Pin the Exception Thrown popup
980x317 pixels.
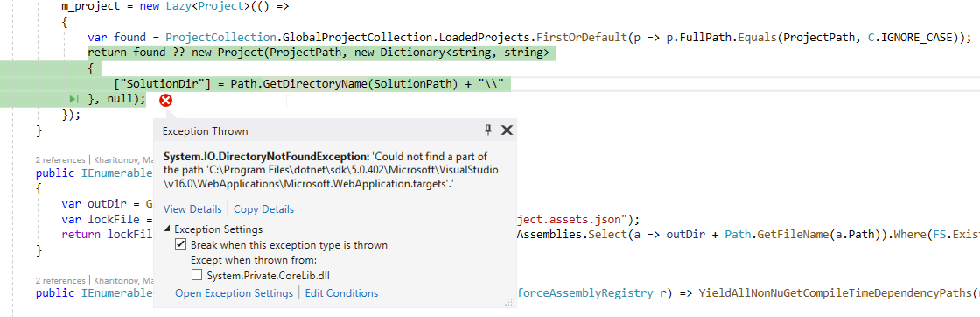pos(488,130)
